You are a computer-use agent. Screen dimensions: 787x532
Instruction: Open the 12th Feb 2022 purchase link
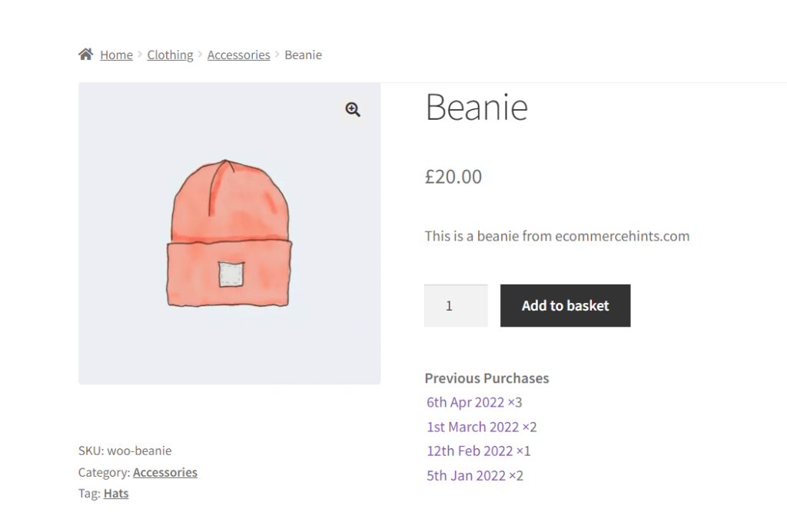(x=469, y=451)
